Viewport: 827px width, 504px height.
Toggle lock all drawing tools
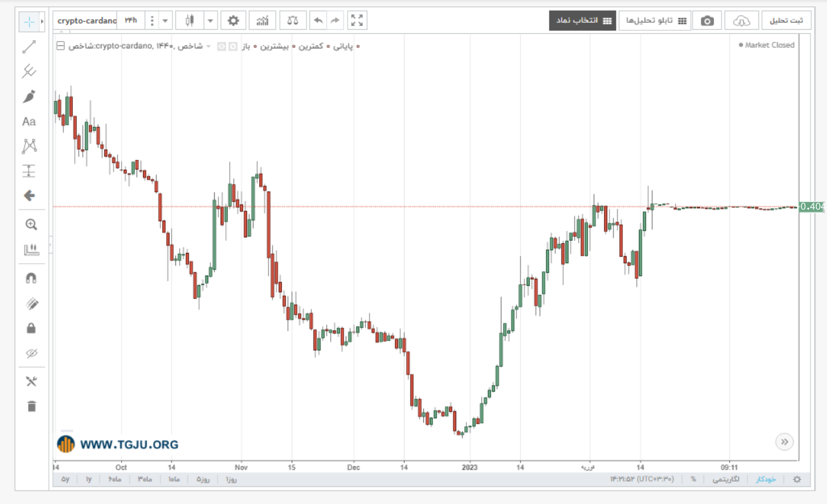click(31, 329)
